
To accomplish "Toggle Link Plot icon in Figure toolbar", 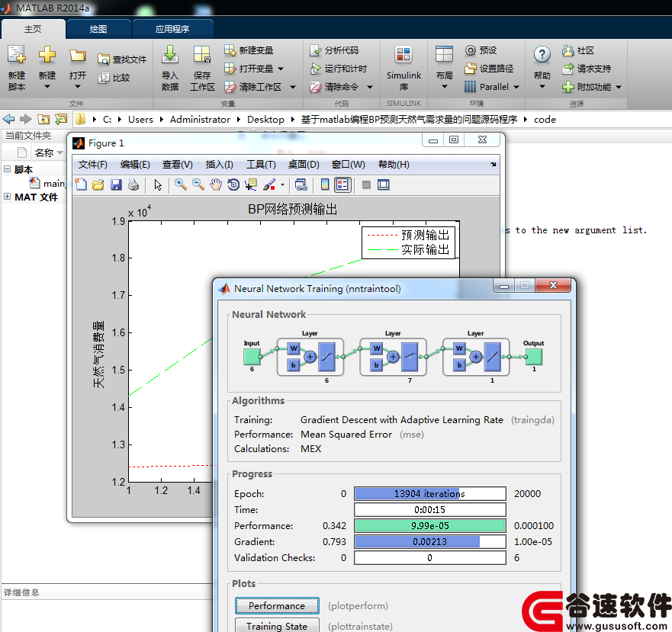I will (301, 184).
